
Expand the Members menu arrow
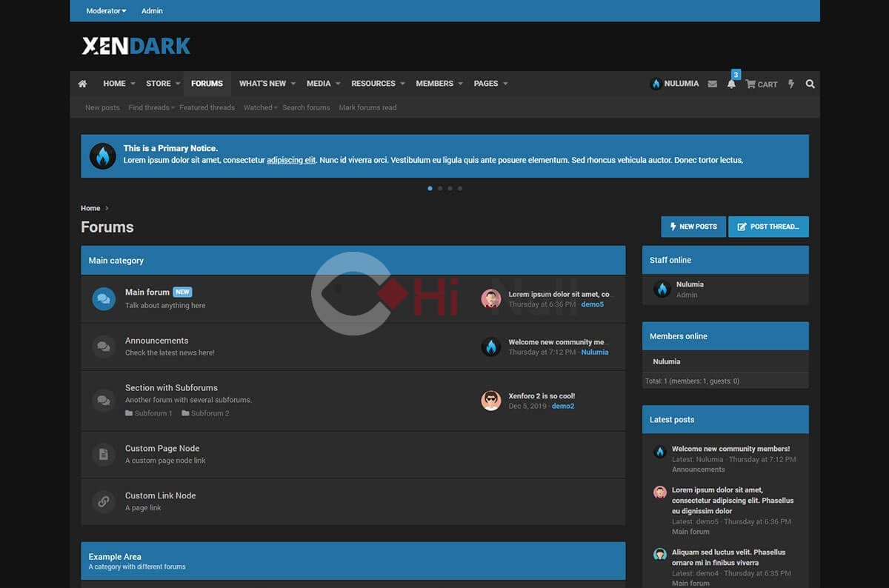(460, 84)
